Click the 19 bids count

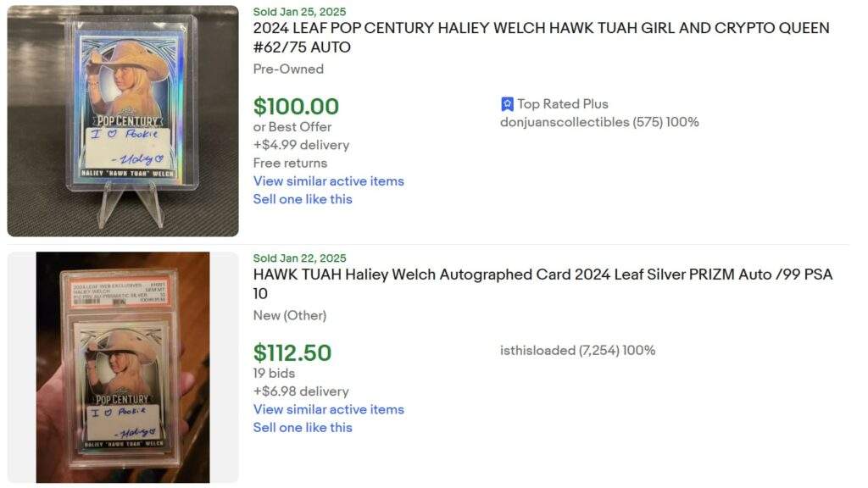coord(276,373)
